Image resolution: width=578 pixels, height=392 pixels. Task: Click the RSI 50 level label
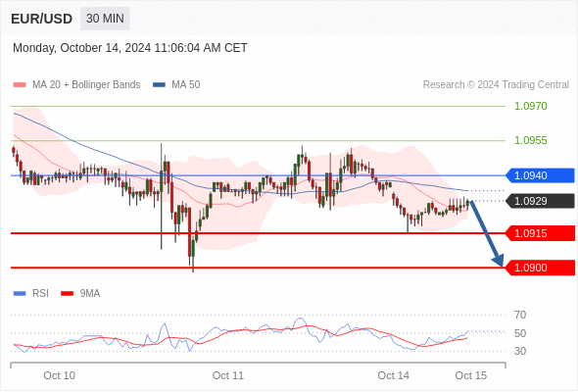point(520,333)
